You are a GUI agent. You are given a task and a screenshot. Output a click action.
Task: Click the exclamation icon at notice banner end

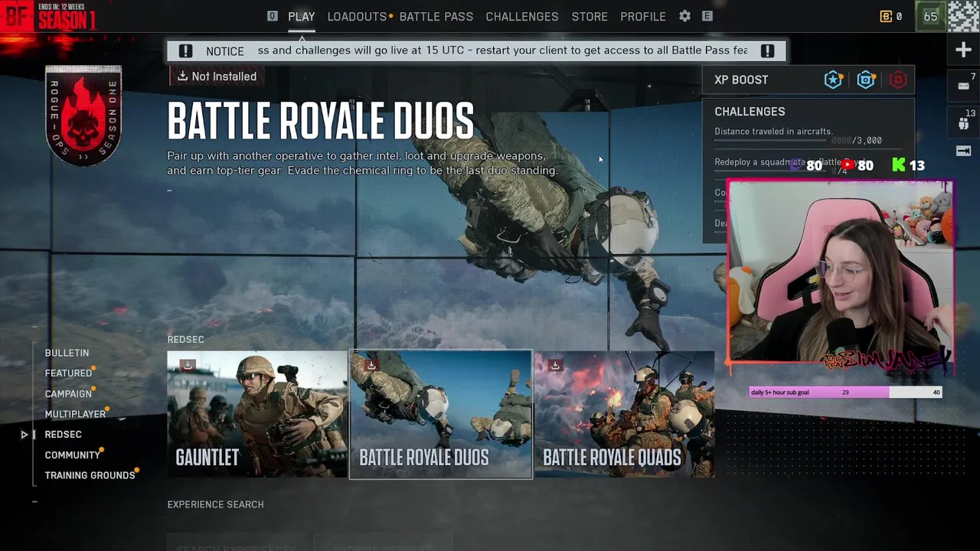(x=767, y=51)
